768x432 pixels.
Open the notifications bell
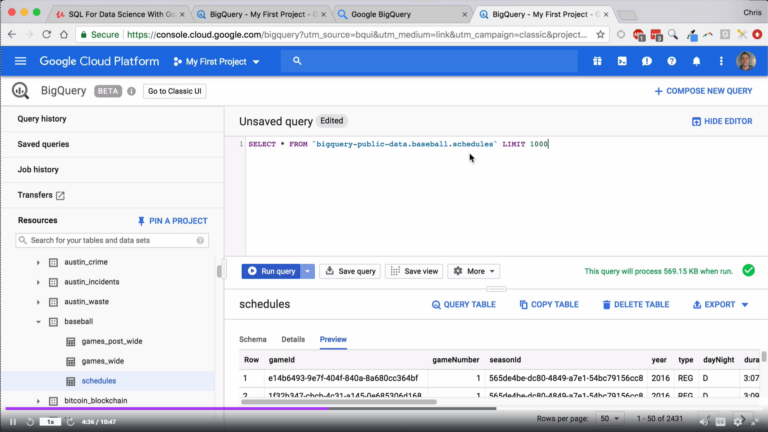point(697,61)
